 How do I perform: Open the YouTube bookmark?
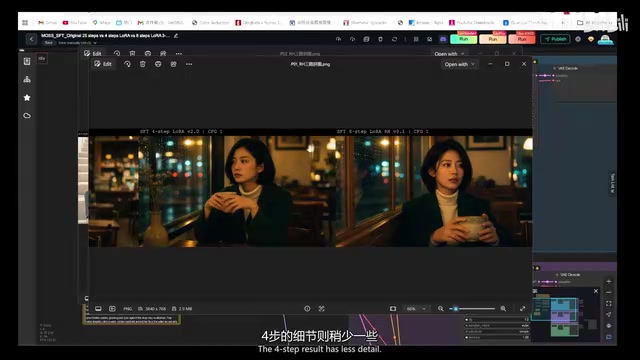(75, 22)
